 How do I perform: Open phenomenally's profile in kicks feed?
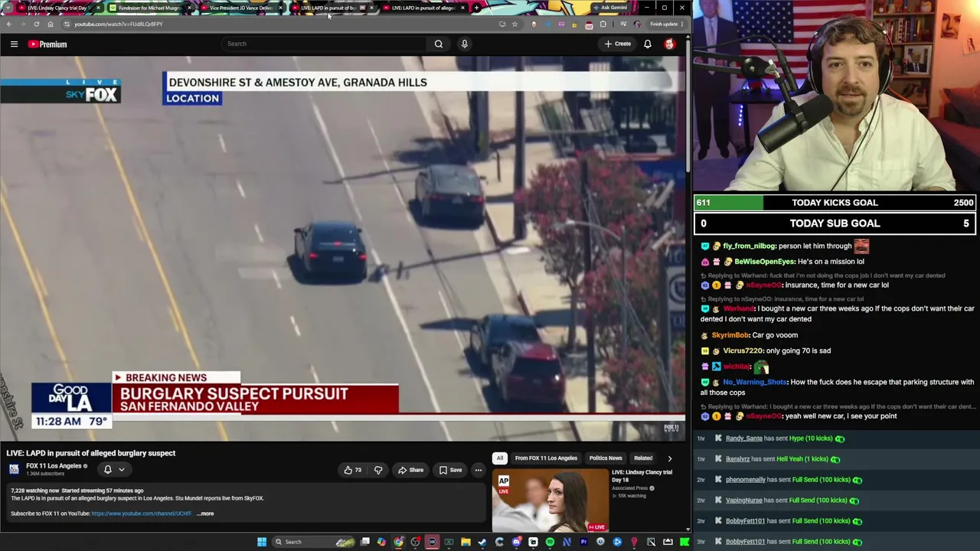tap(746, 480)
